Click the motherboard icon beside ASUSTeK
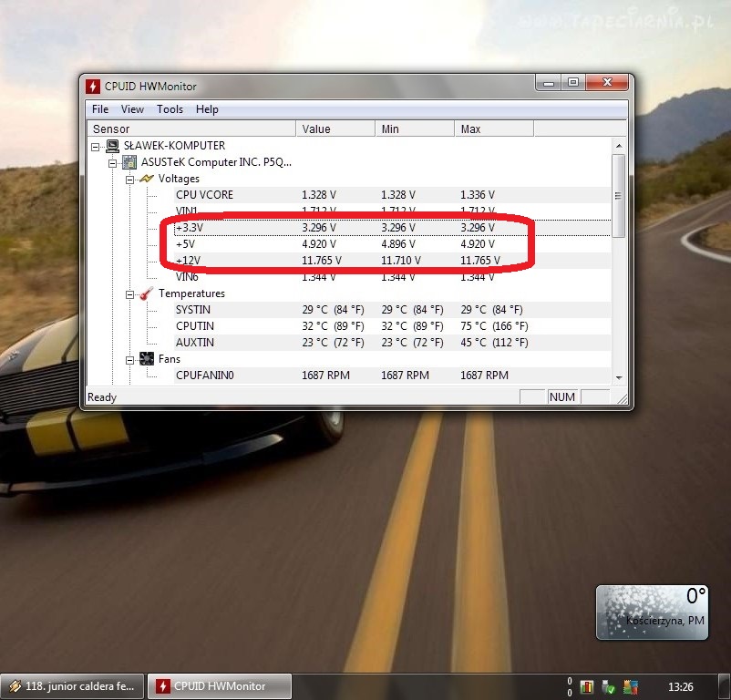 click(x=129, y=162)
